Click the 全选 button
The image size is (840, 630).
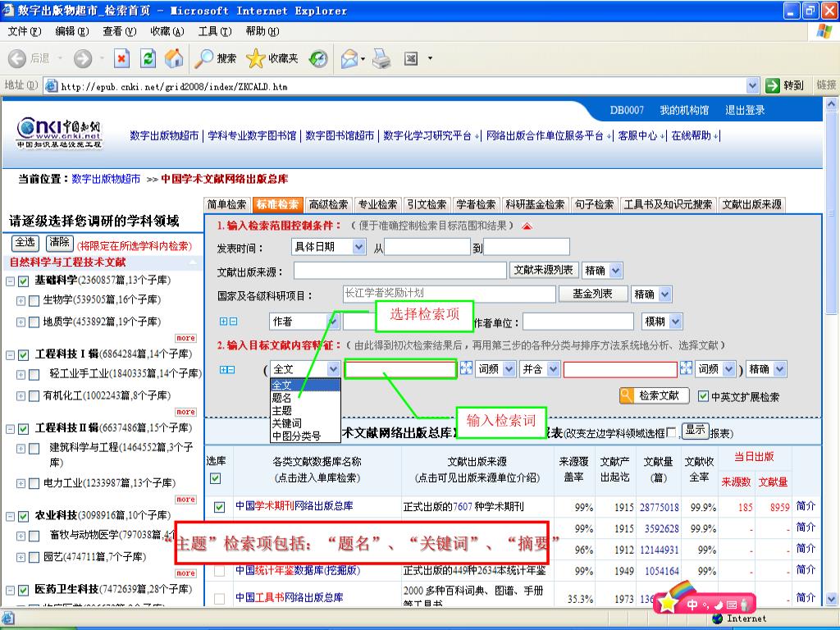(25, 243)
